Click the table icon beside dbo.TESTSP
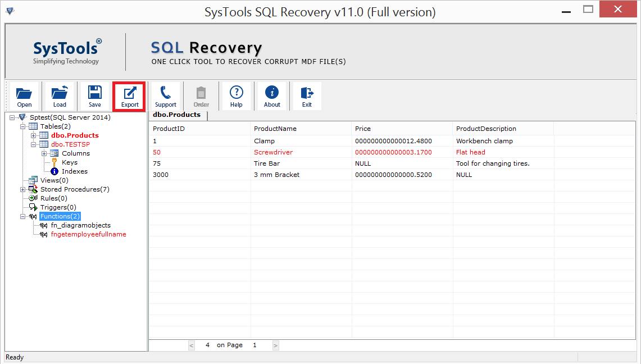The width and height of the screenshot is (641, 364). 44,144
